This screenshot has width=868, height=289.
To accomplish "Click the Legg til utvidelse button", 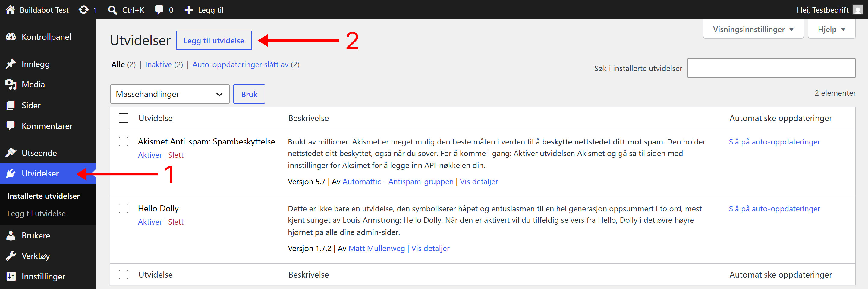I will tap(214, 40).
